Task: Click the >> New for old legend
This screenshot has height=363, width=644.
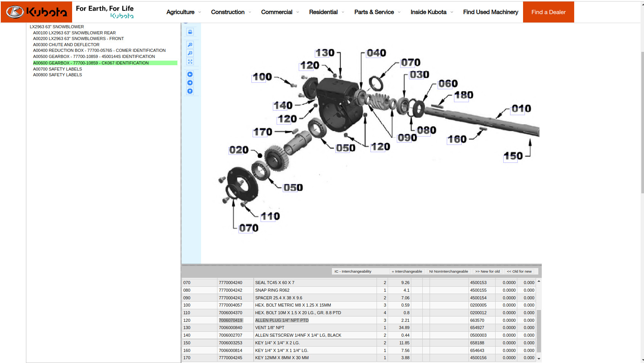Action: click(487, 271)
